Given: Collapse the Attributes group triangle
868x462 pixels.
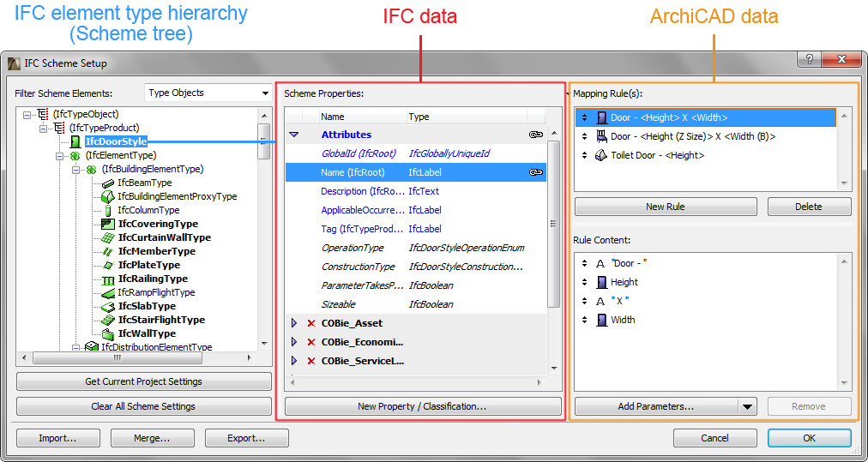Looking at the screenshot, I should click(x=294, y=135).
